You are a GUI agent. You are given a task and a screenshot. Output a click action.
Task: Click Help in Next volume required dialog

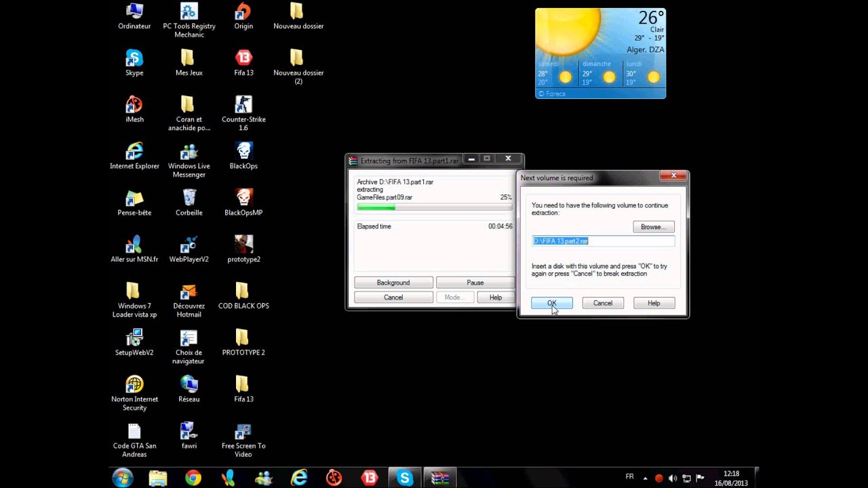point(654,303)
